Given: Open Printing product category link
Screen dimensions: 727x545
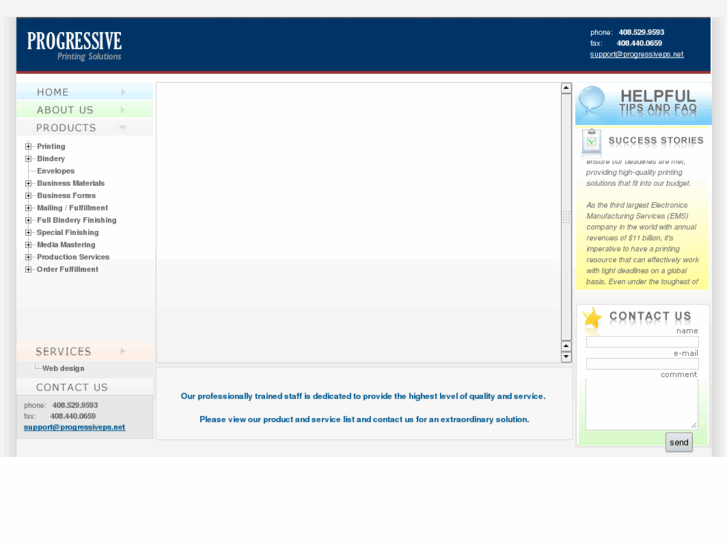Looking at the screenshot, I should tap(51, 146).
